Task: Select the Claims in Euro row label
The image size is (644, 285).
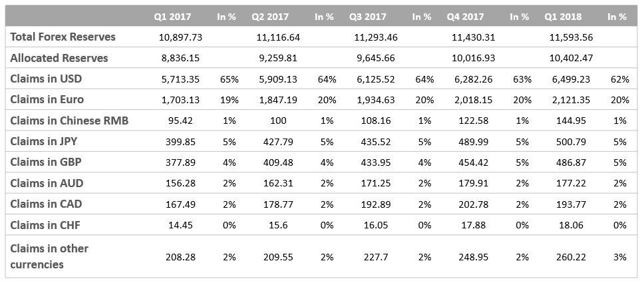Action: [47, 99]
